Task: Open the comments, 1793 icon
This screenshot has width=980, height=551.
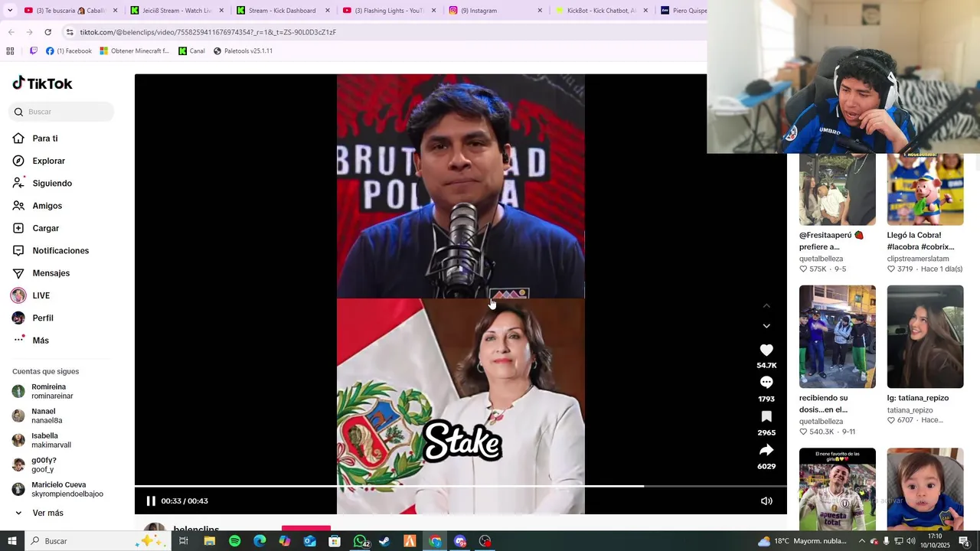Action: (766, 383)
